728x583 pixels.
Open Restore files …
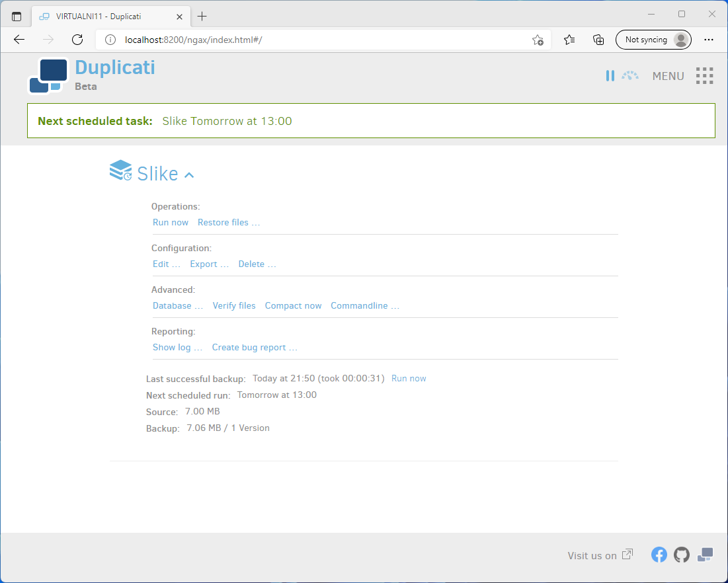point(228,222)
